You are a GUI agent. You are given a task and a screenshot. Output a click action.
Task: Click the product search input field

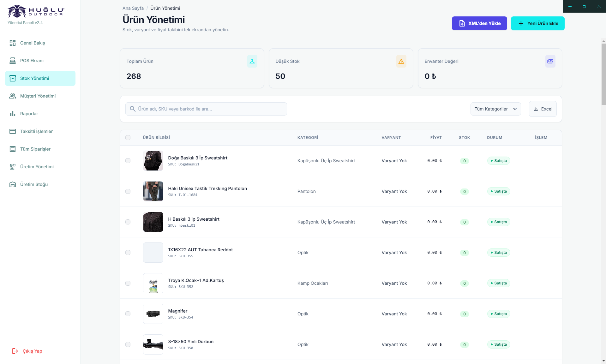(x=208, y=109)
